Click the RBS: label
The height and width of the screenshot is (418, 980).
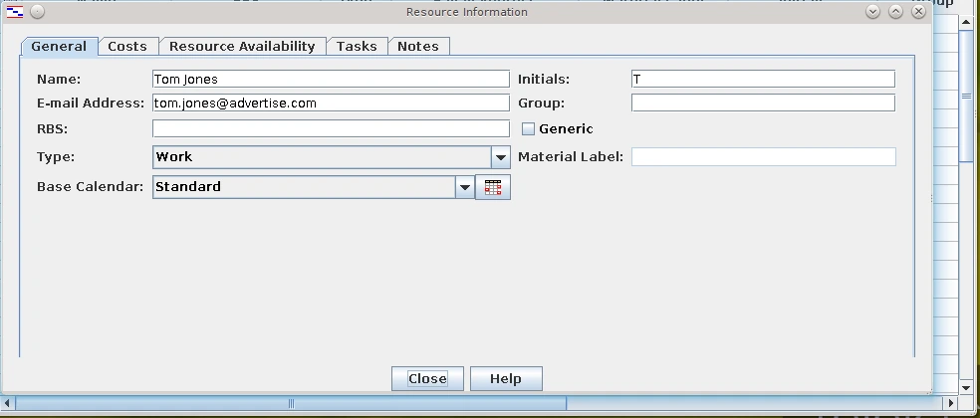tap(53, 128)
